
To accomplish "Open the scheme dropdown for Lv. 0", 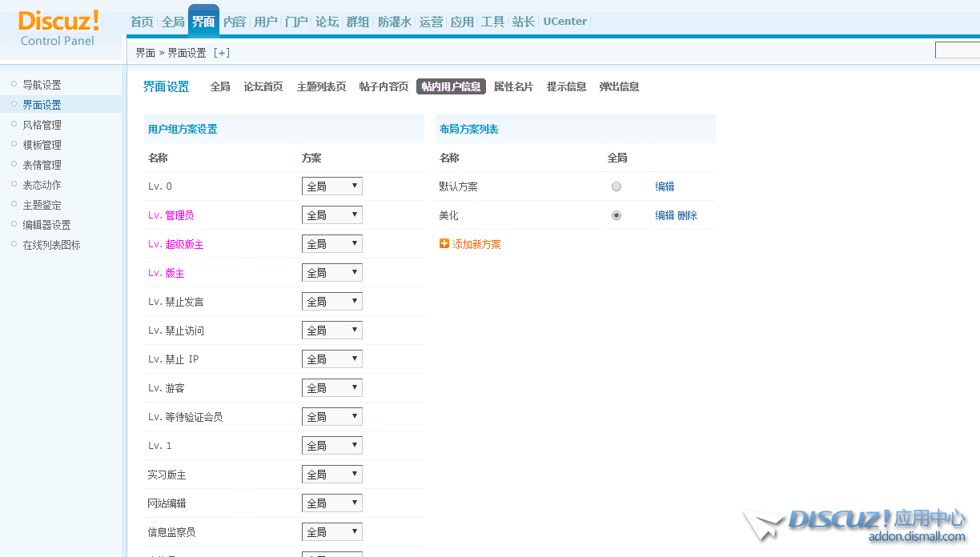I will pos(331,186).
